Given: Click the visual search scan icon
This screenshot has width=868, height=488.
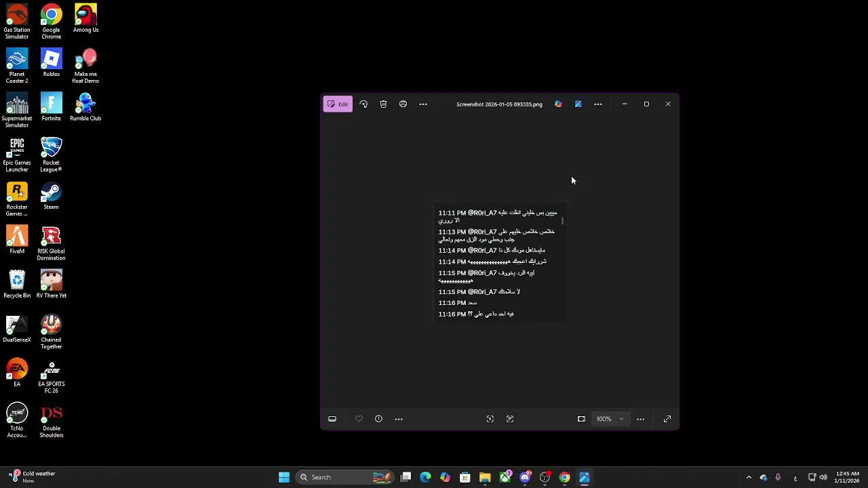Looking at the screenshot, I should [490, 419].
